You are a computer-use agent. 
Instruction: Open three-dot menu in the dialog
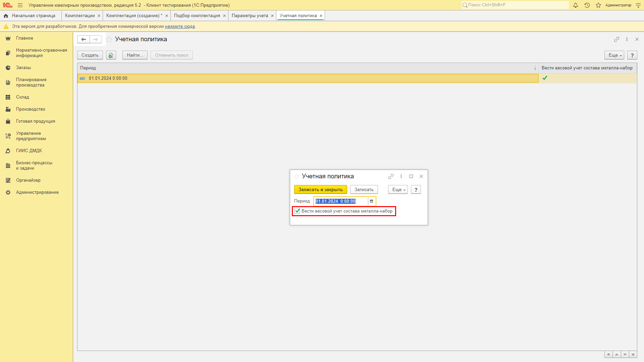pyautogui.click(x=401, y=176)
